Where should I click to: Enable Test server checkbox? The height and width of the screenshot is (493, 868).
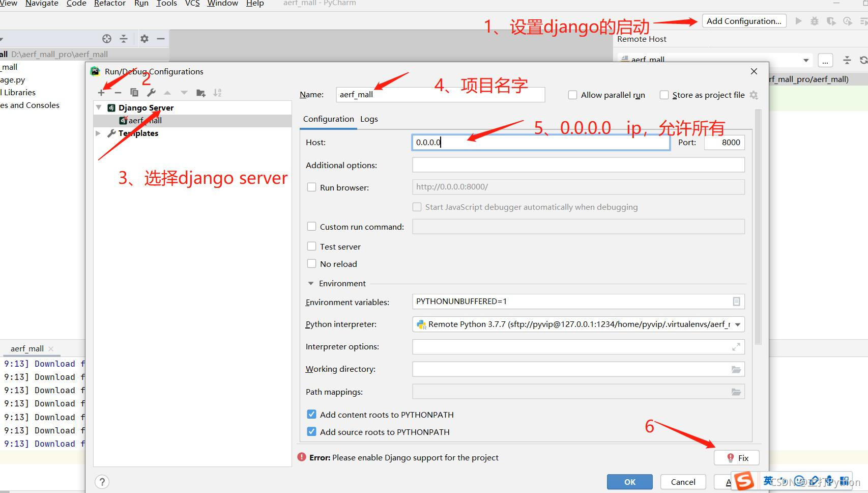[x=311, y=246]
